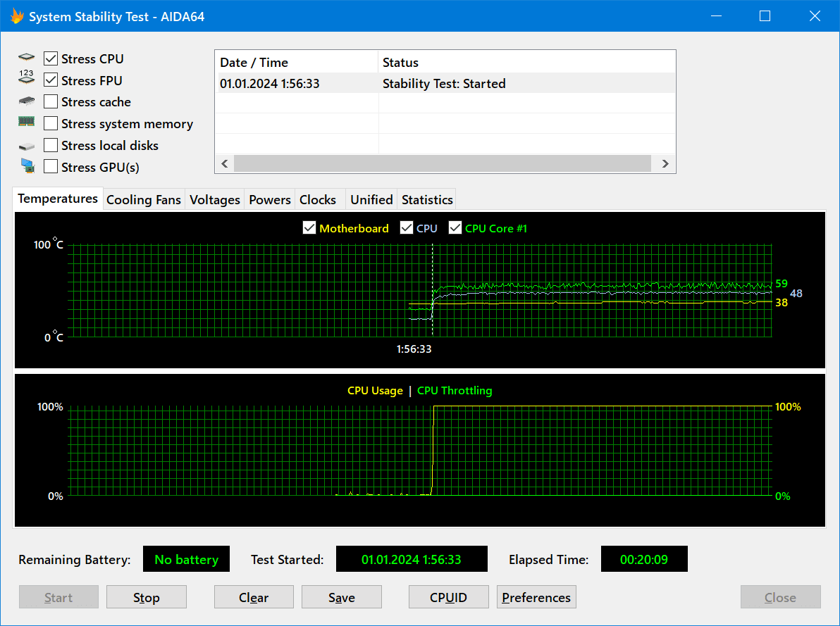Click the 38 Motherboard temperature reading
This screenshot has width=840, height=626.
(x=782, y=303)
